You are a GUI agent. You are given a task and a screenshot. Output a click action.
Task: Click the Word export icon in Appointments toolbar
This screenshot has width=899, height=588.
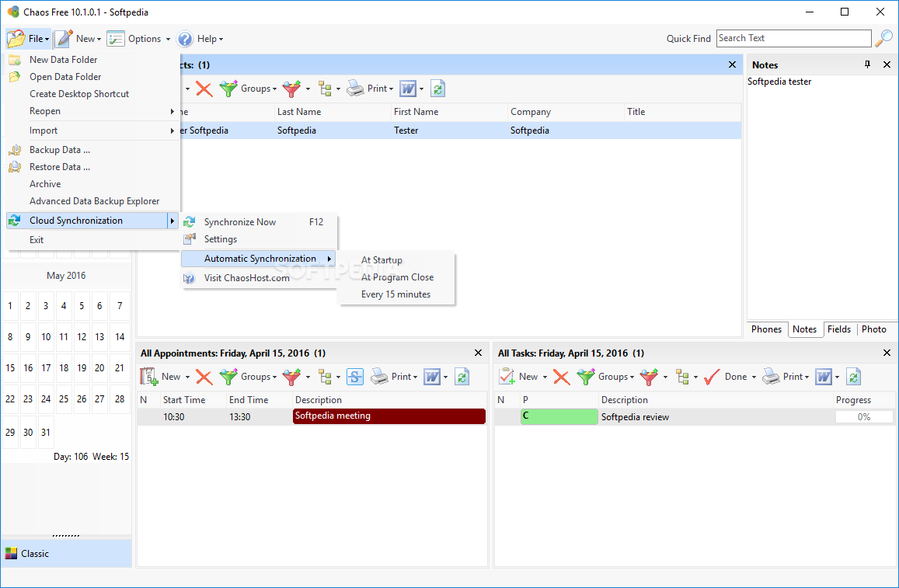[432, 377]
